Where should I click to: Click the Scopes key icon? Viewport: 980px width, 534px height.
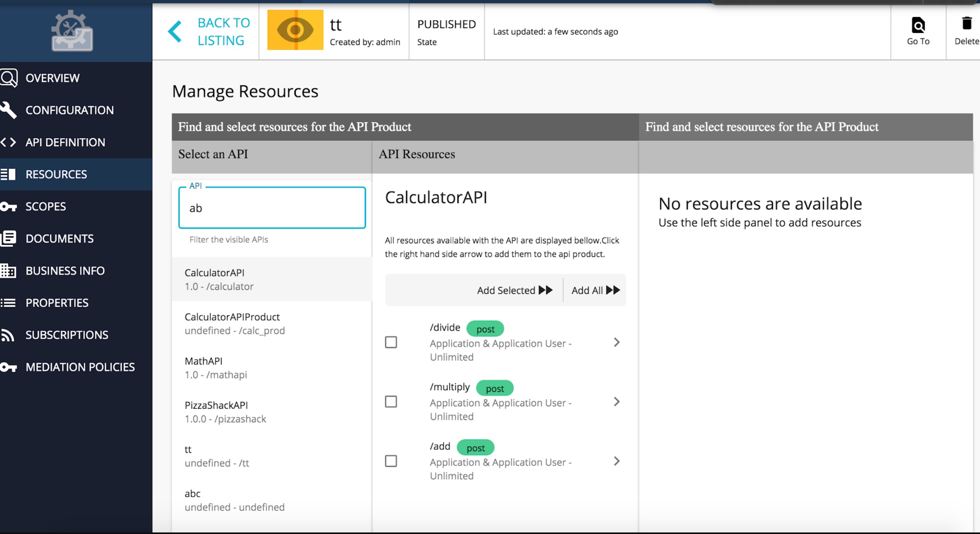(x=9, y=206)
